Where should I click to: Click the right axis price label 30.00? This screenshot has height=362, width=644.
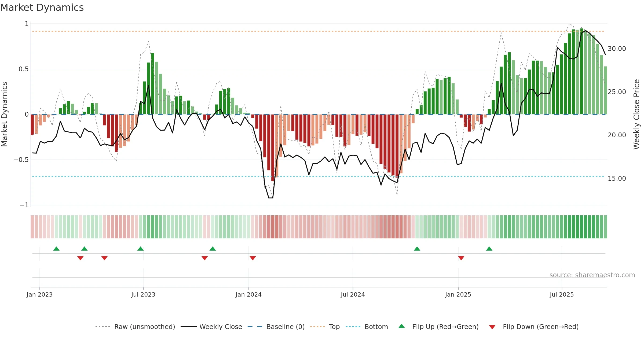point(617,49)
